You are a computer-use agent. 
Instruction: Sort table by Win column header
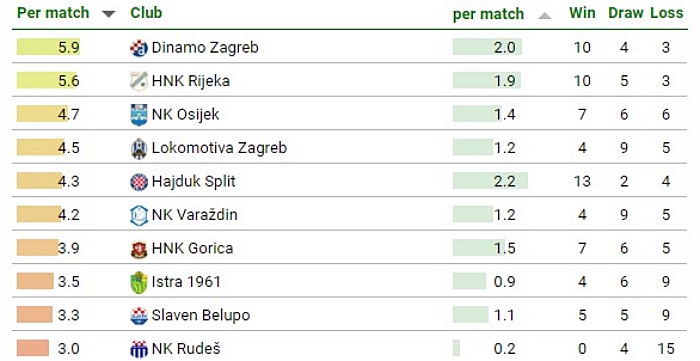tap(582, 12)
